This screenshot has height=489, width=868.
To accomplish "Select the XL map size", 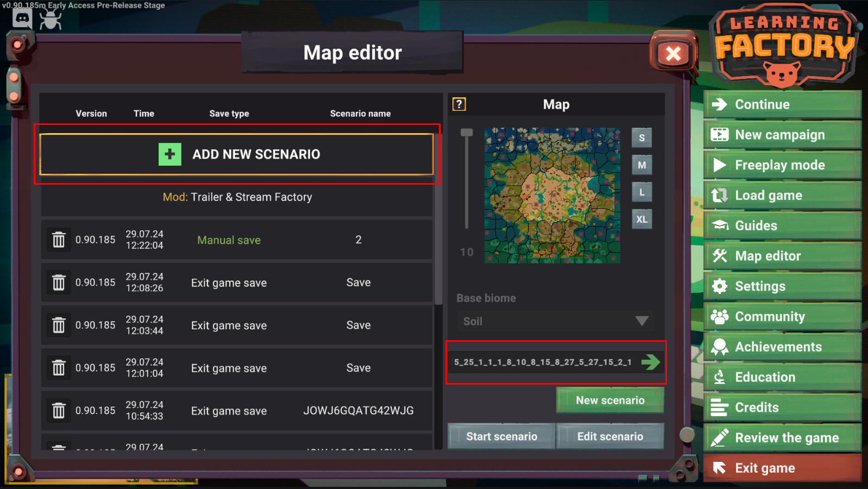I will [642, 220].
